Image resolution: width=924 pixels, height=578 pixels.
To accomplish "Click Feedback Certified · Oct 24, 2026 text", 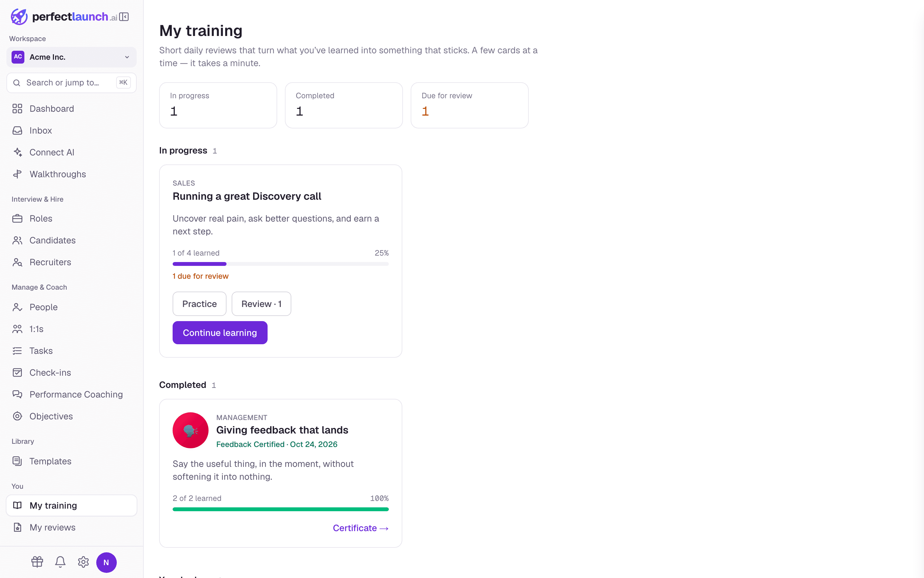I will (277, 444).
